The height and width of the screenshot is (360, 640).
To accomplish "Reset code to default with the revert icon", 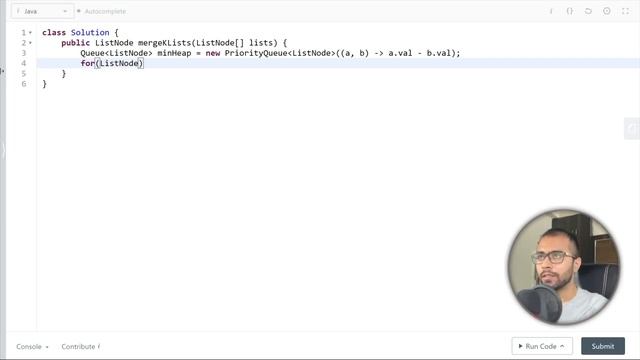I will pos(588,11).
